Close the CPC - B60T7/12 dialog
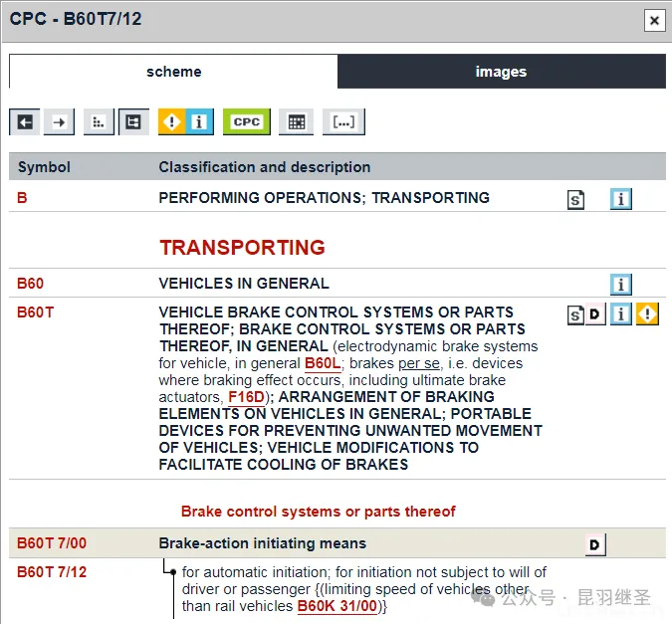This screenshot has width=672, height=624. pyautogui.click(x=653, y=20)
